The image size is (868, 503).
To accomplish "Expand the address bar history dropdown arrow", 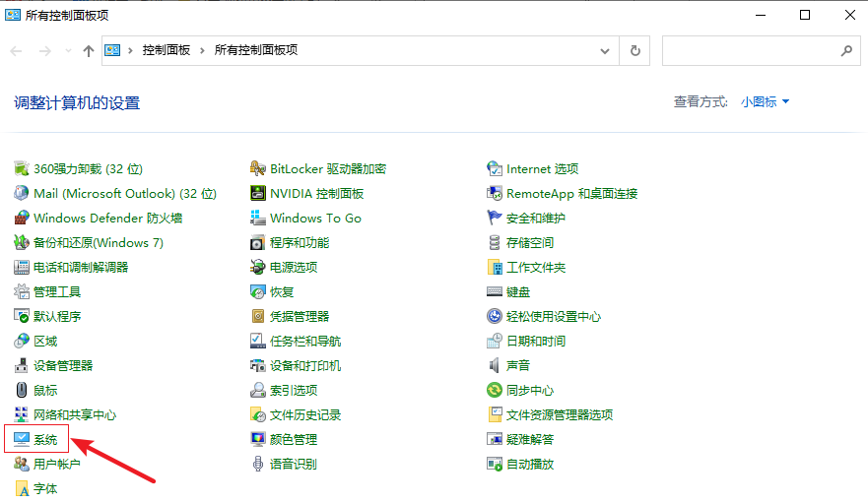I will click(x=605, y=50).
